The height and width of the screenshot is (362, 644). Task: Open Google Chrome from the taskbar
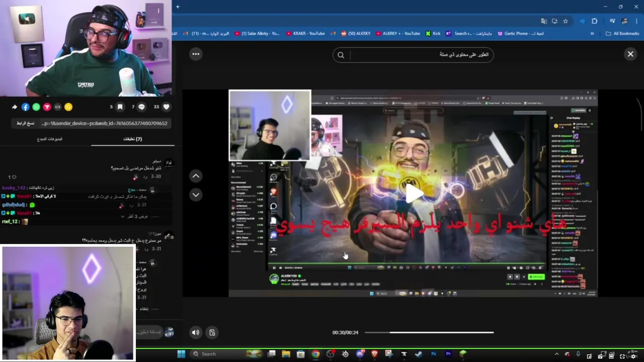315,354
